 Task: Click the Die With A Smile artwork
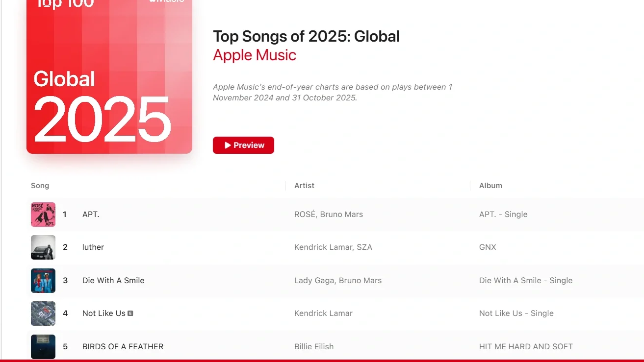[x=43, y=280]
